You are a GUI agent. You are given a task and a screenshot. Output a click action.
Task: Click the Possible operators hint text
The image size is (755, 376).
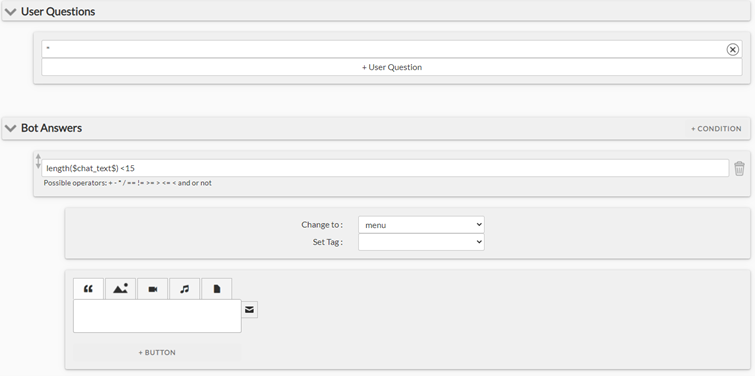tap(128, 183)
